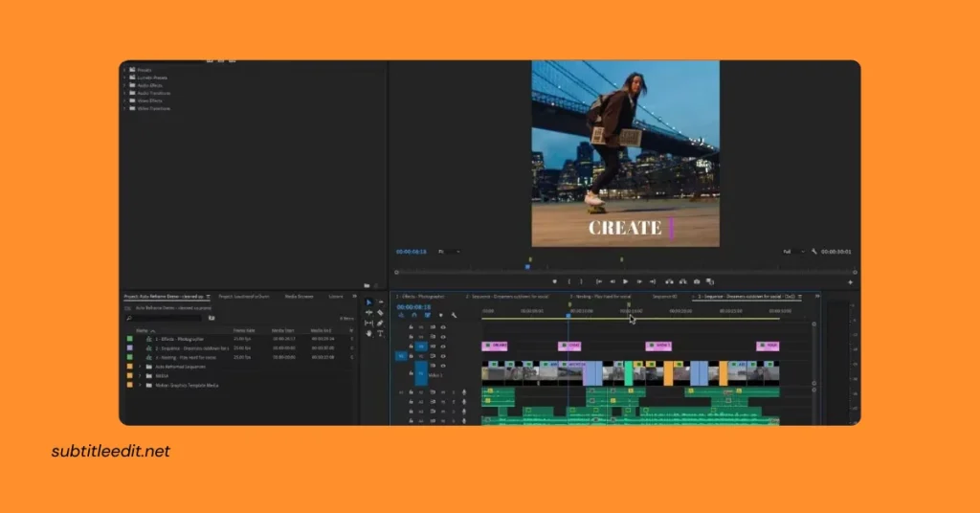Viewport: 980px width, 513px height.
Task: Select the Slip tool
Action: coord(368,323)
